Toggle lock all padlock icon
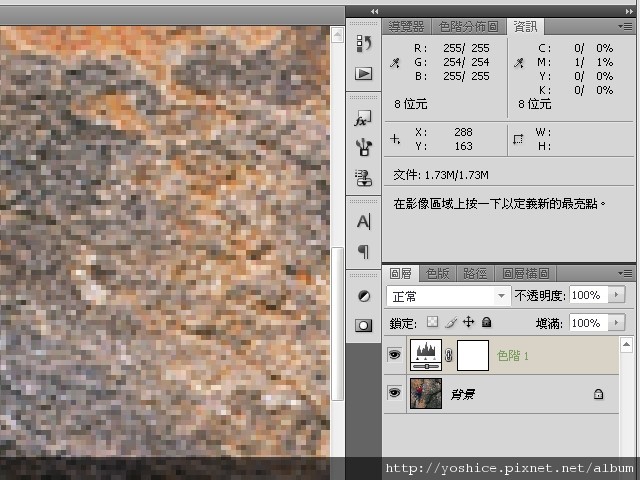The image size is (640, 480). coord(486,322)
